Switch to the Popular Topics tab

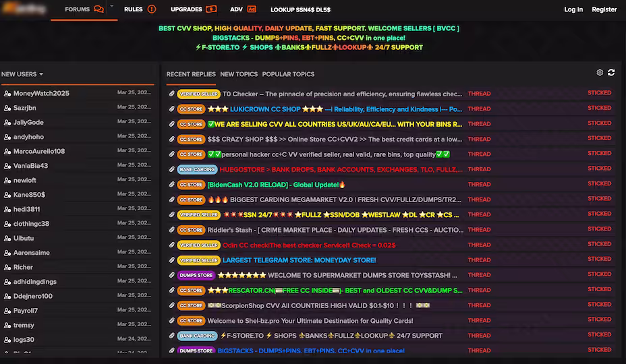click(x=288, y=74)
